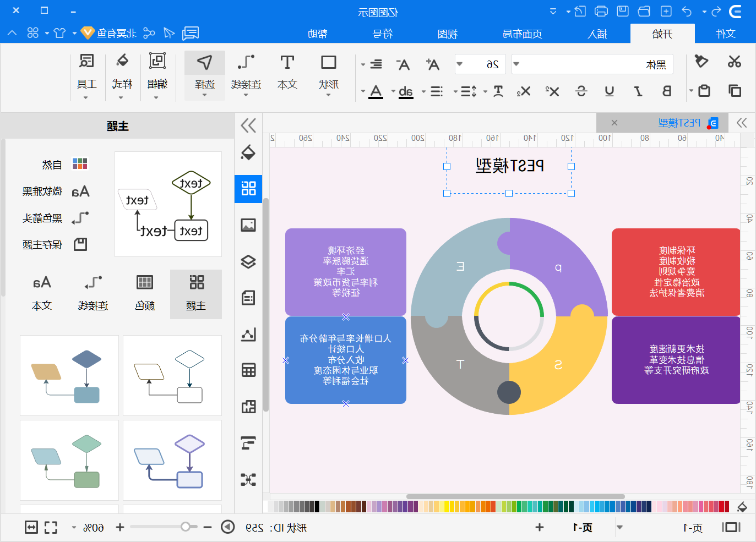Click the Print icon in title bar
Screen dimensions: 756x542
click(601, 11)
